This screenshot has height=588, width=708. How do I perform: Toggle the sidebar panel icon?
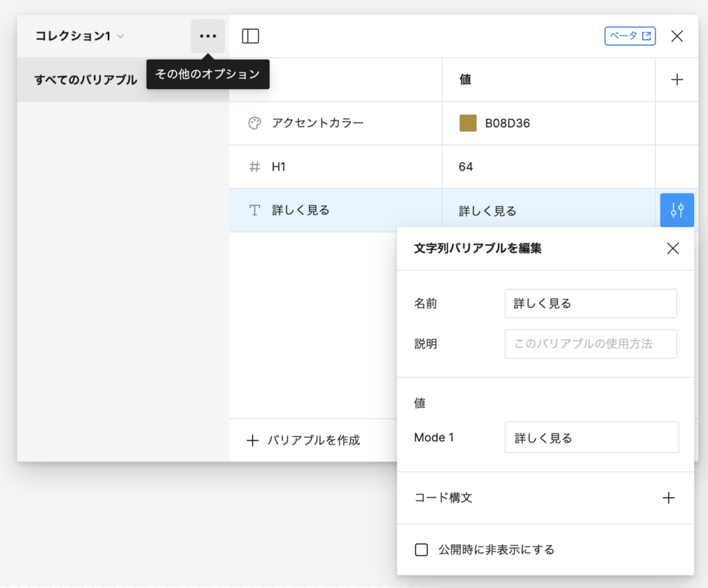tap(250, 36)
